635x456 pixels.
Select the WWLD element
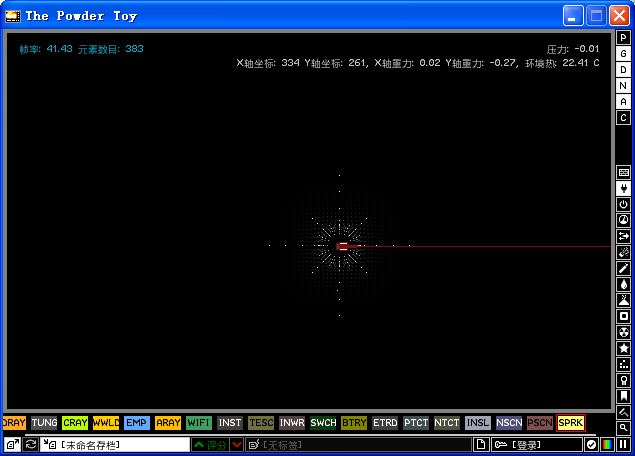106,423
